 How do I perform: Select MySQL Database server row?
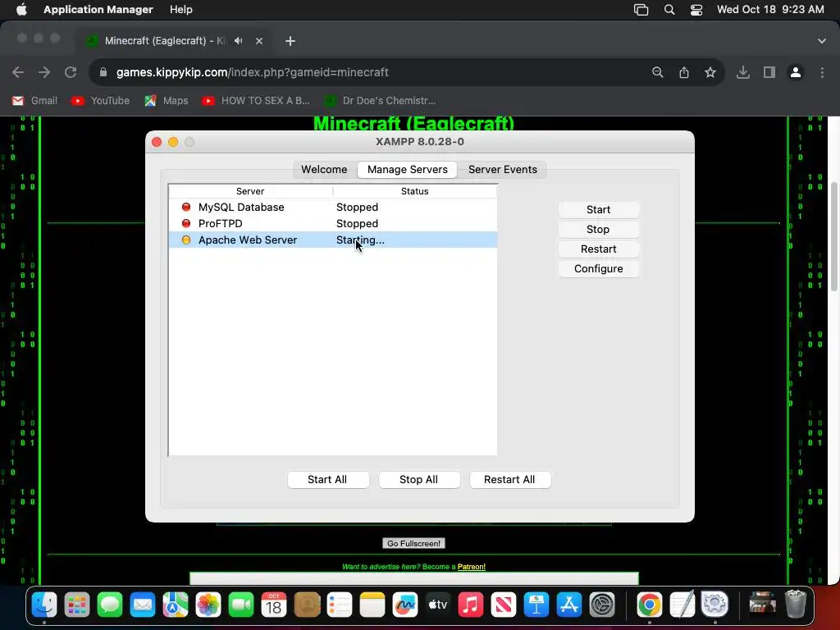(x=333, y=208)
